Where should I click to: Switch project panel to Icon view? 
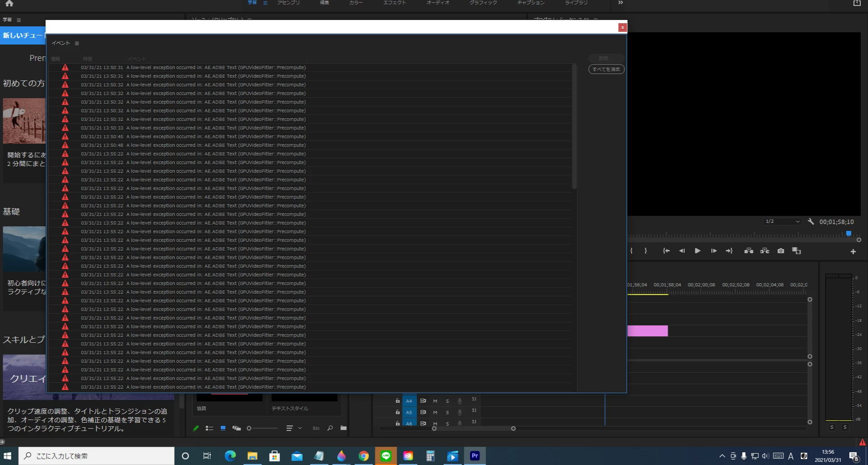(x=223, y=428)
